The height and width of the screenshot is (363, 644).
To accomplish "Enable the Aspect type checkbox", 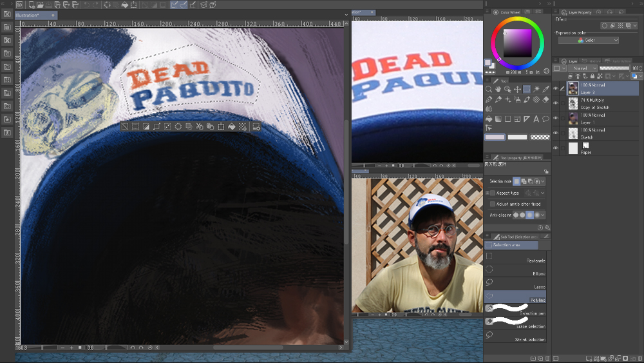I will tap(493, 193).
